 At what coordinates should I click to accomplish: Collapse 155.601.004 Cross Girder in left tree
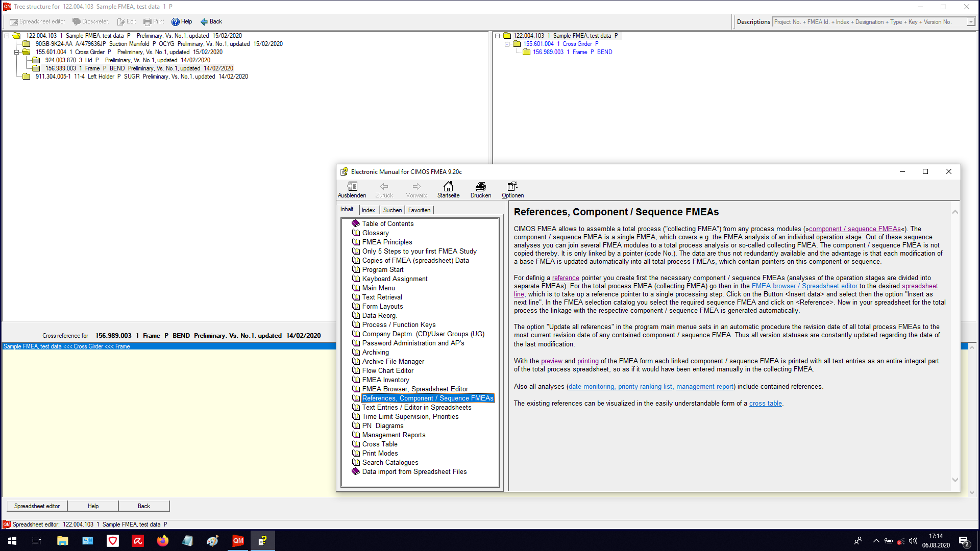[17, 52]
